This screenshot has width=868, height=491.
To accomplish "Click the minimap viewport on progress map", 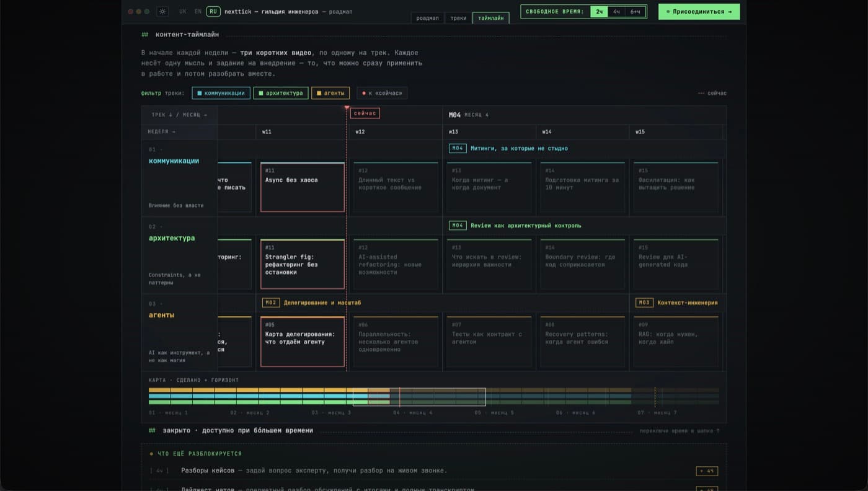I will pyautogui.click(x=419, y=397).
